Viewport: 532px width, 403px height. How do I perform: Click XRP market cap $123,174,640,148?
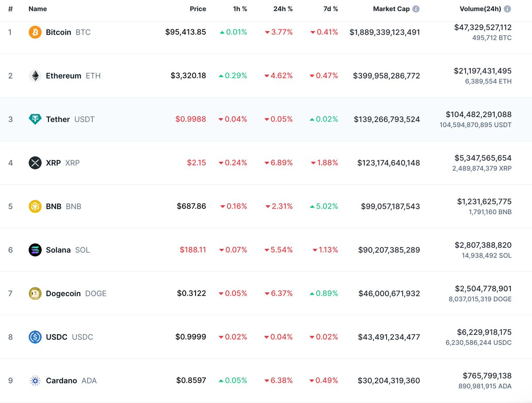[x=389, y=163]
